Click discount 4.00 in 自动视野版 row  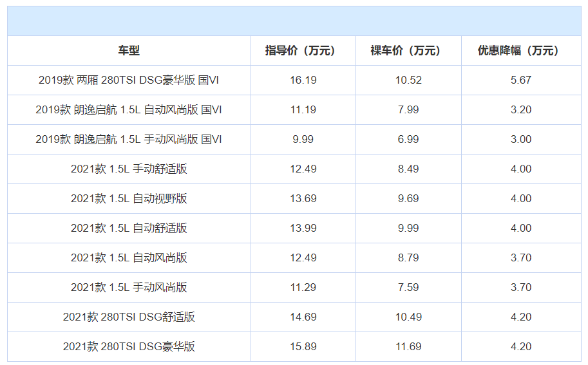tap(521, 199)
